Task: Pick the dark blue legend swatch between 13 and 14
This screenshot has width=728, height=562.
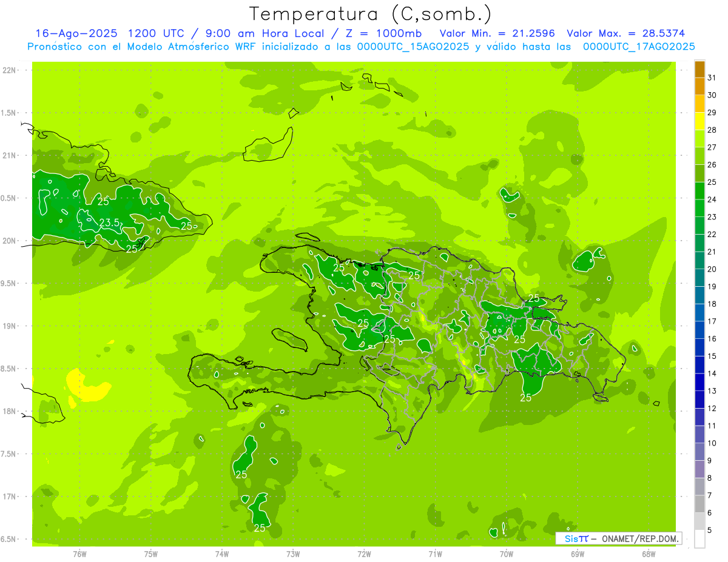Action: click(699, 382)
